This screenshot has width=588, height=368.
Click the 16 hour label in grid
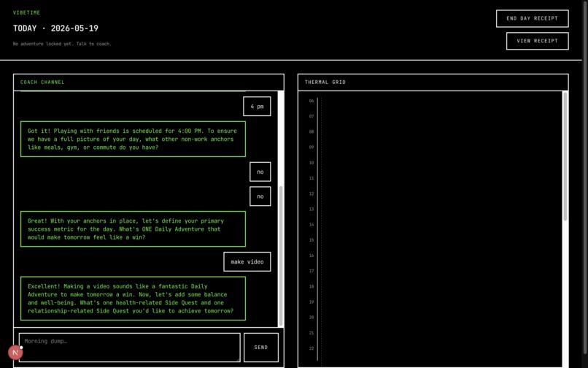(x=312, y=256)
